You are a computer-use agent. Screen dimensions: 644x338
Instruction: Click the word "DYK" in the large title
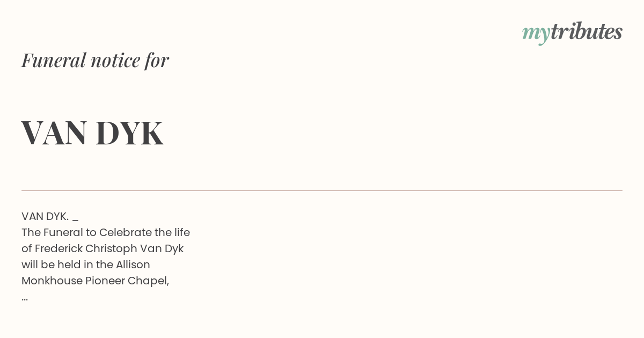click(129, 133)
